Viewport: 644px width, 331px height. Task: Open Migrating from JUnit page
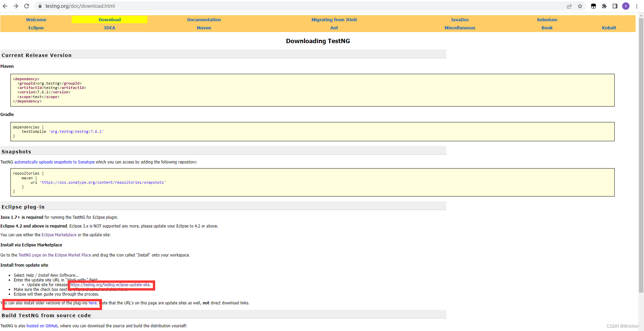click(x=334, y=20)
